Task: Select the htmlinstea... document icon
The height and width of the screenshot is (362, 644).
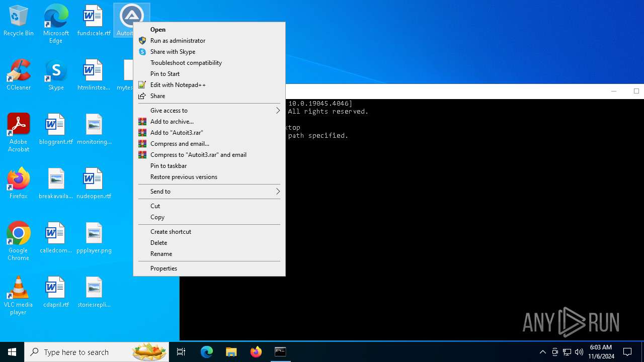Action: [94, 75]
